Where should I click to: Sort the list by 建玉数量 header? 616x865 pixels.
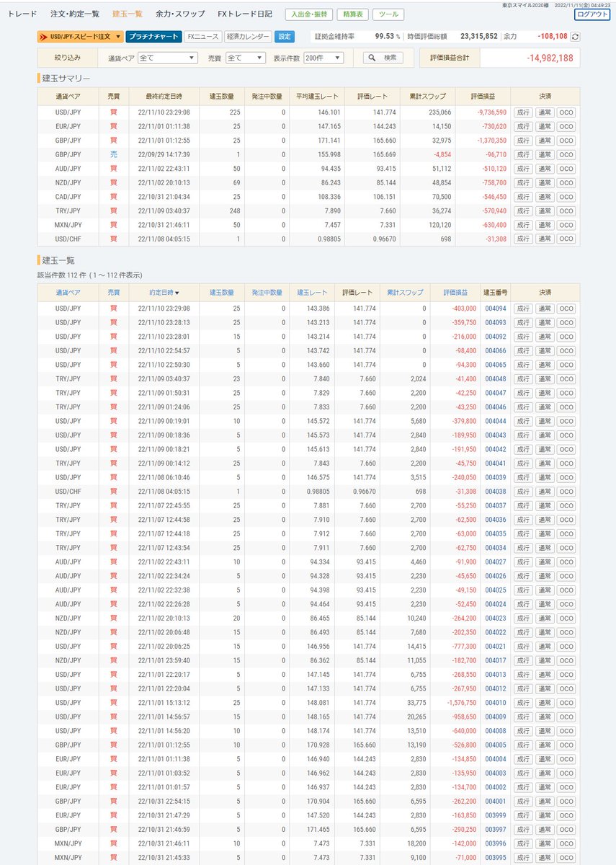click(221, 292)
